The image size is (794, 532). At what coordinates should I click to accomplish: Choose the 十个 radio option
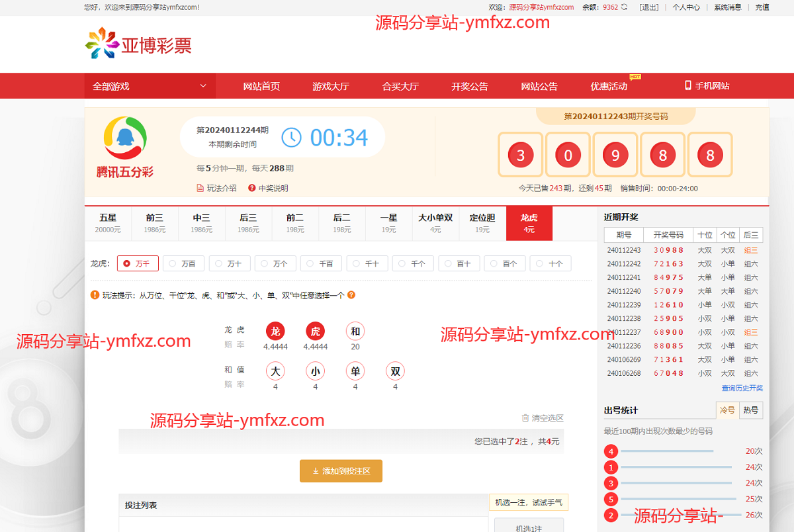(551, 263)
